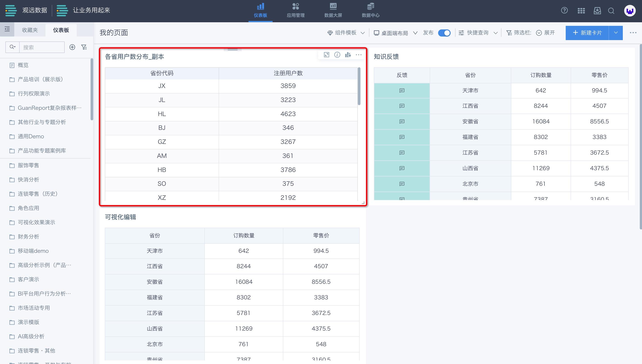Click feedback comment icon for 北京市 row

402,184
